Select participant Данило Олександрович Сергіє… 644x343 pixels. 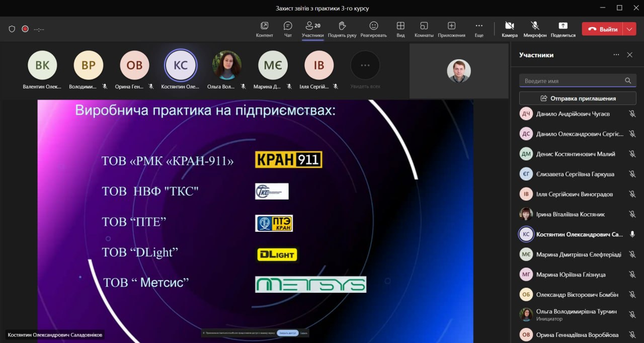(x=578, y=134)
